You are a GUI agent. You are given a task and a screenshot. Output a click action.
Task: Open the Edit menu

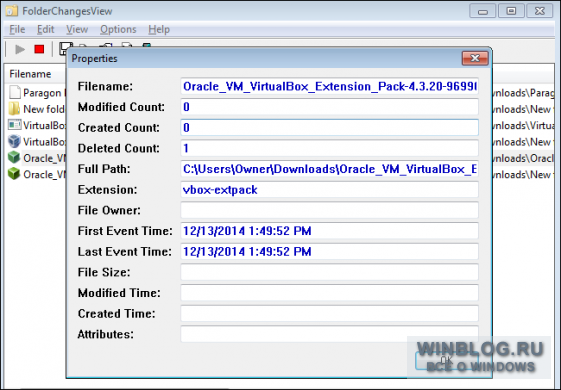point(45,29)
